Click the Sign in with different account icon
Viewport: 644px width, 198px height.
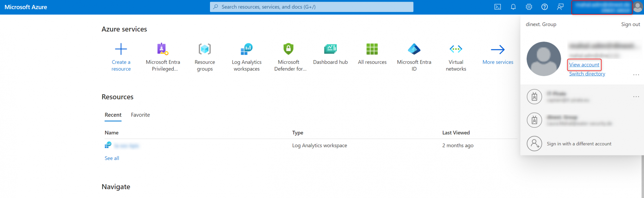pos(534,144)
